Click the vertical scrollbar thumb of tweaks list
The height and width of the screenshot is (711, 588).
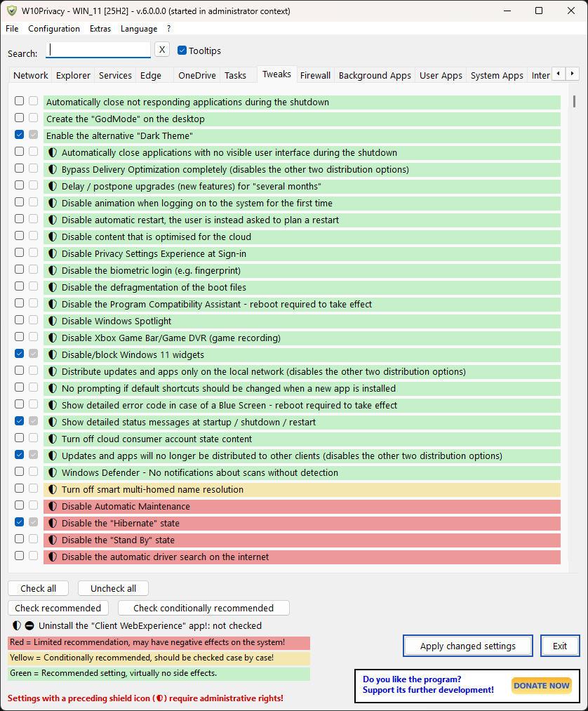point(574,101)
